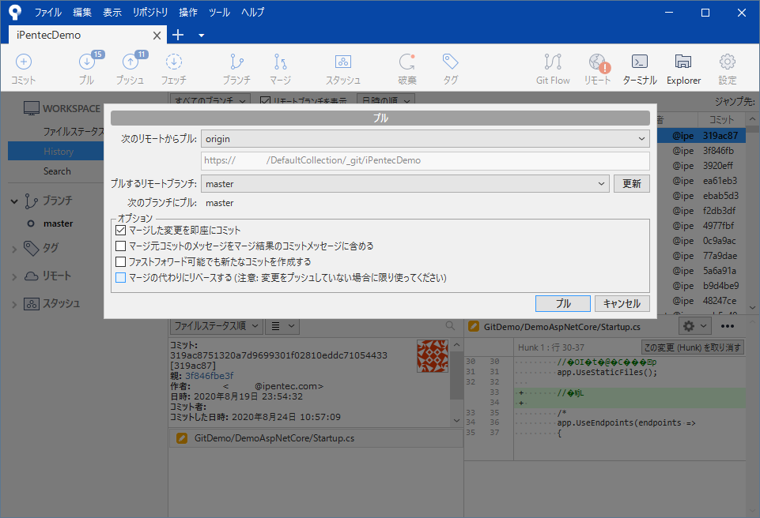This screenshot has width=760, height=518.
Task: Select GitDemo/DemoAspNetCore/Startup.cs in file list
Action: click(316, 438)
